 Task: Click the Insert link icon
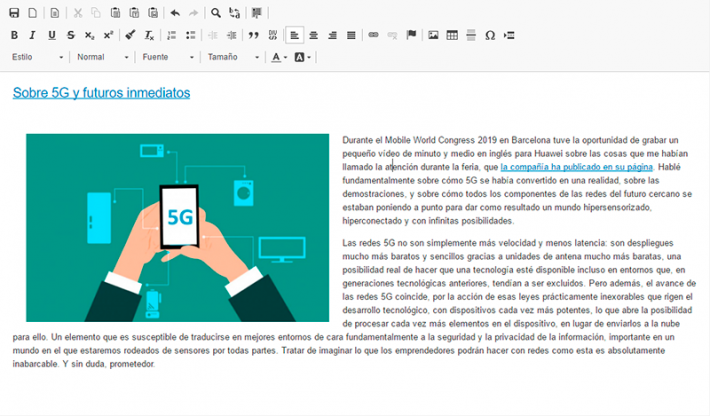(373, 35)
